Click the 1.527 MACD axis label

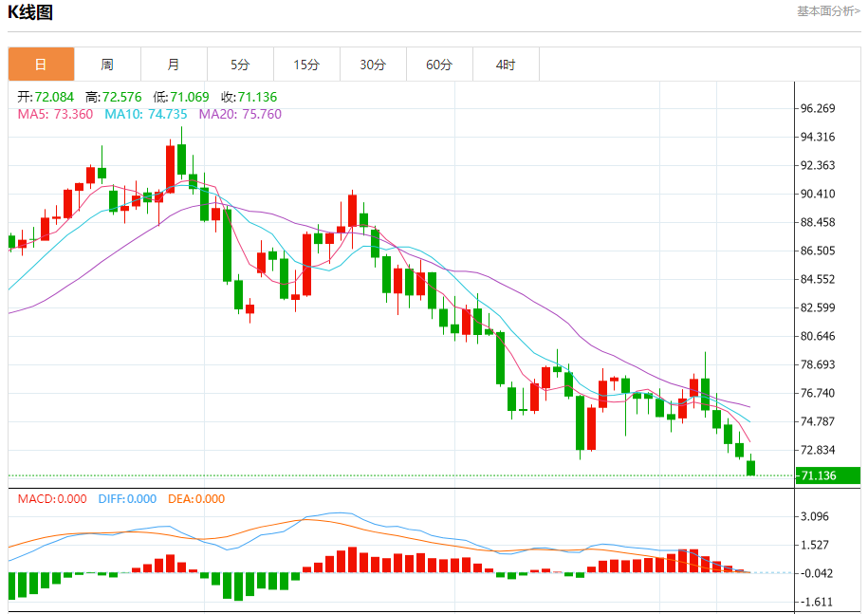pos(815,546)
